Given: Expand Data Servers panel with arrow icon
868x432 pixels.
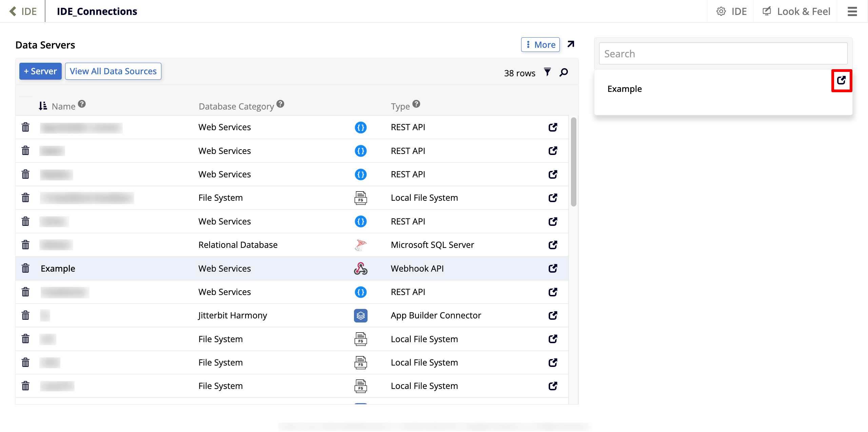Looking at the screenshot, I should (x=571, y=44).
